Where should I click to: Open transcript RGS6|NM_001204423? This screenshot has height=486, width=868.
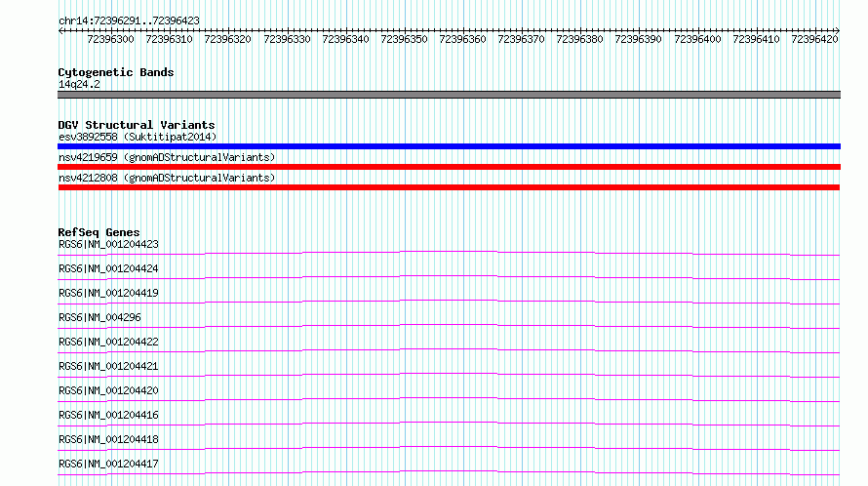[x=108, y=244]
